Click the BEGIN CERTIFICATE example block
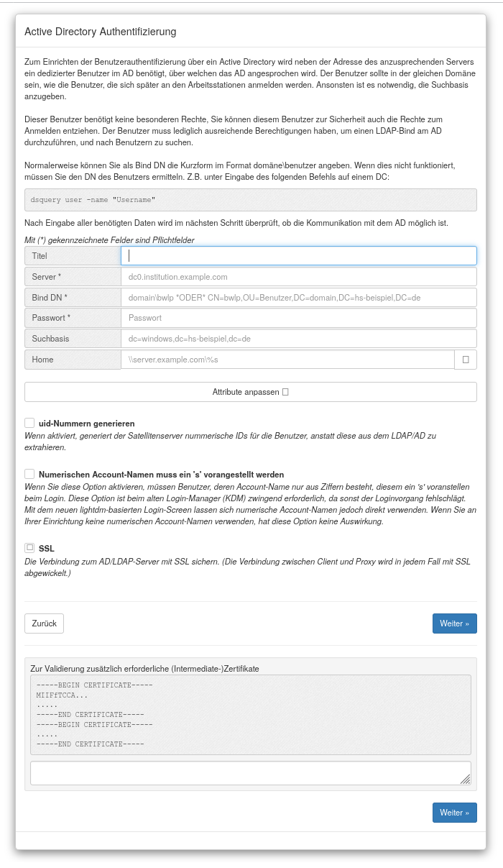The image size is (503, 868). coord(251,715)
